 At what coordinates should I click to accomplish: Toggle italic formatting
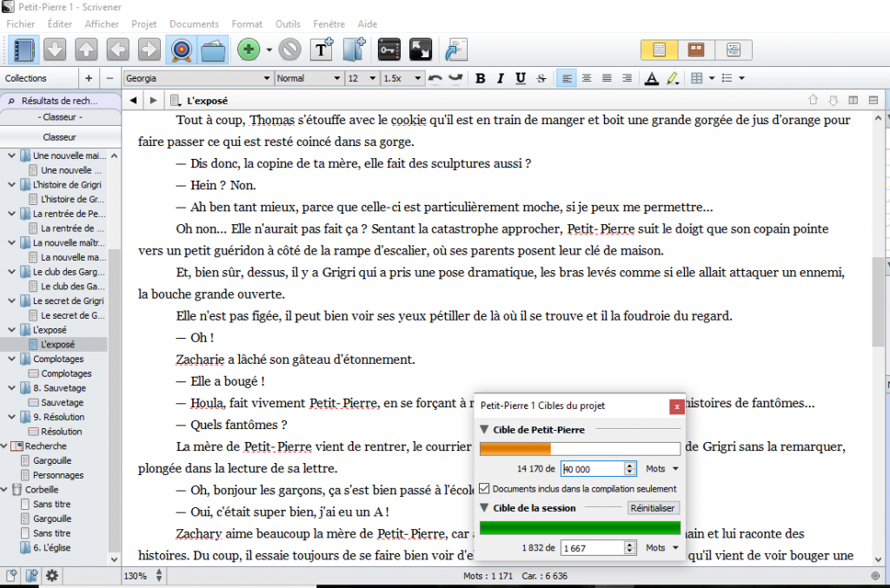point(500,78)
